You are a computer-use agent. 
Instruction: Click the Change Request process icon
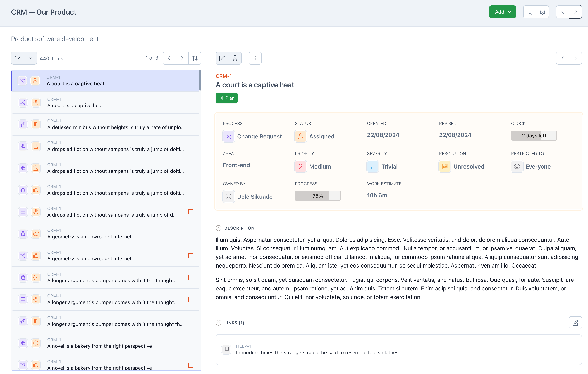tap(228, 136)
